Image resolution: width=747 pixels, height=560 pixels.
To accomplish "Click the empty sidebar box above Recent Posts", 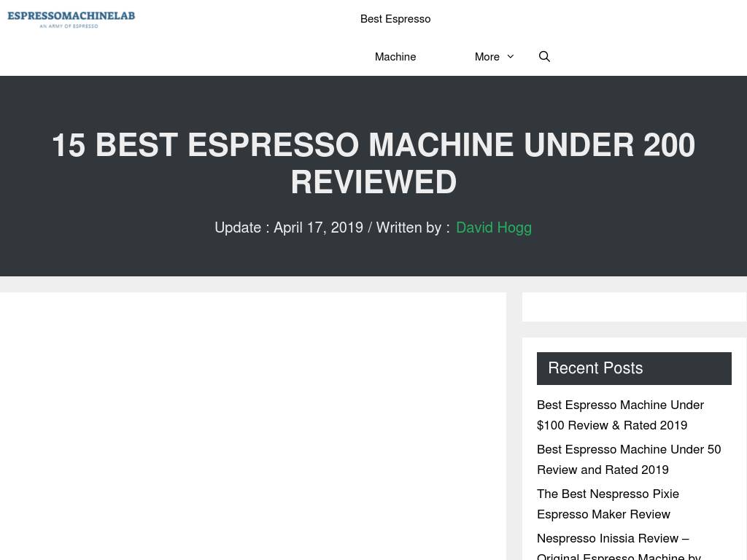I will [633, 307].
